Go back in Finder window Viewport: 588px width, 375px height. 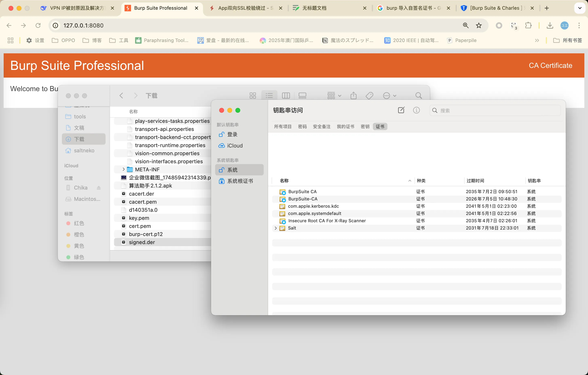click(x=121, y=95)
